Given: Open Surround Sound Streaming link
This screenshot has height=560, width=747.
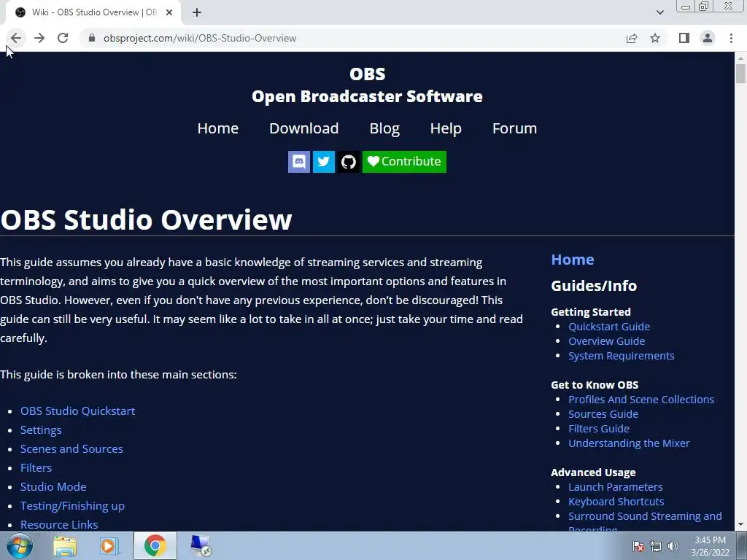Looking at the screenshot, I should point(645,517).
